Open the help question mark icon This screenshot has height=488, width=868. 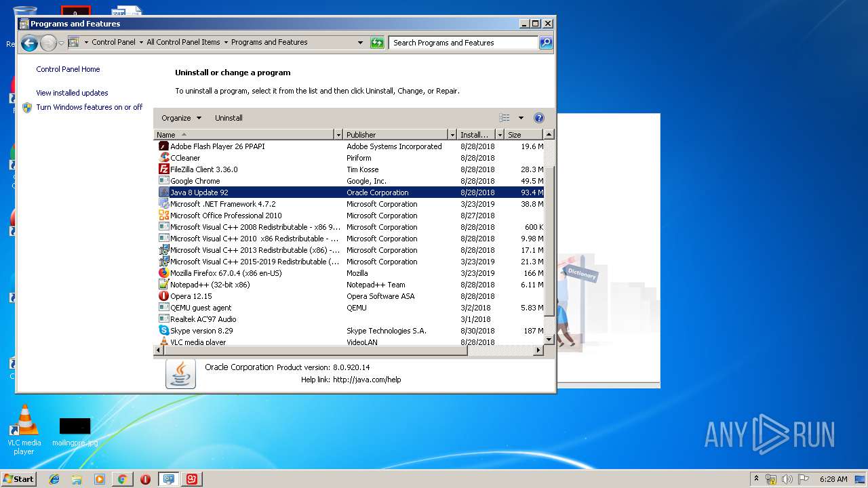tap(539, 118)
